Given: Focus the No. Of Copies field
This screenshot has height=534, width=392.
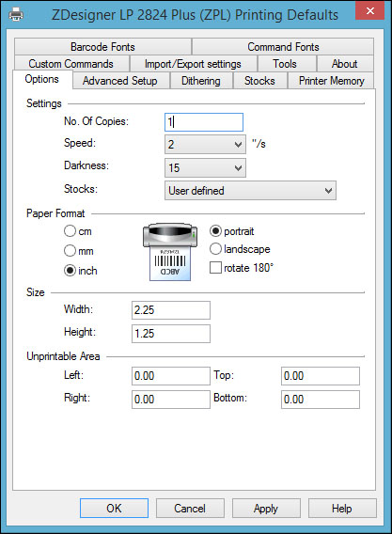Looking at the screenshot, I should (x=204, y=122).
